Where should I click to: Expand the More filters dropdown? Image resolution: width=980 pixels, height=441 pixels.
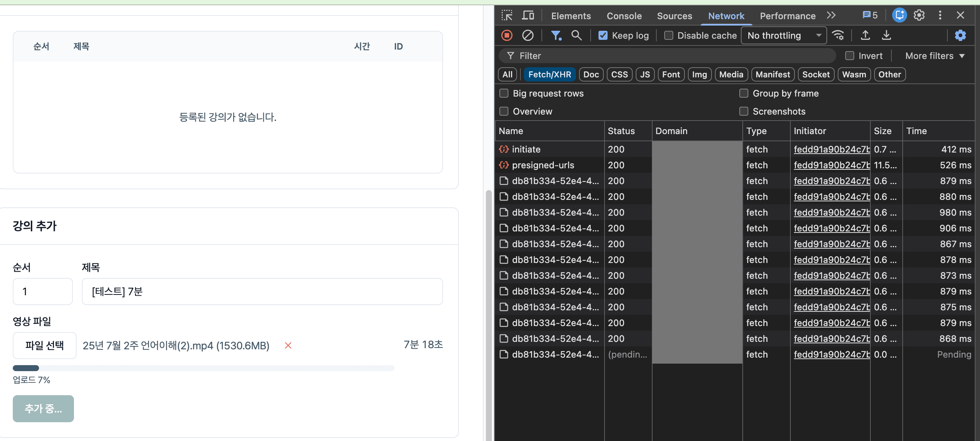tap(934, 56)
